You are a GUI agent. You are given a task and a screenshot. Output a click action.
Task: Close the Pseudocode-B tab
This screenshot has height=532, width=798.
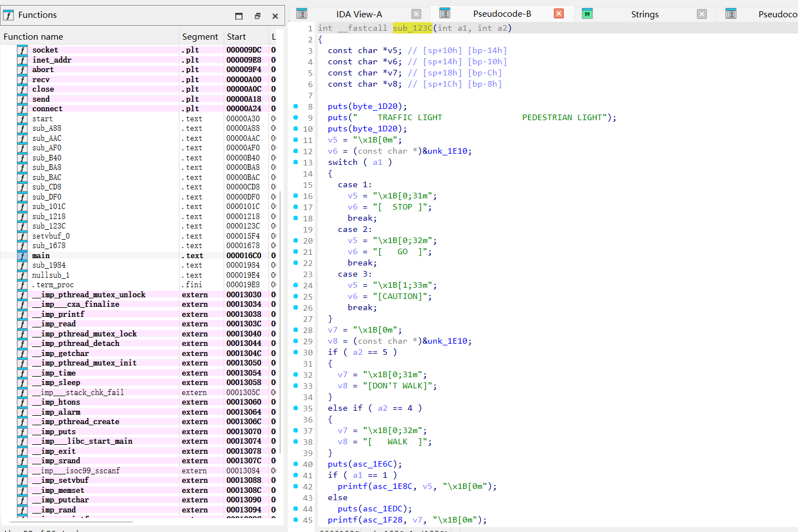pos(559,13)
